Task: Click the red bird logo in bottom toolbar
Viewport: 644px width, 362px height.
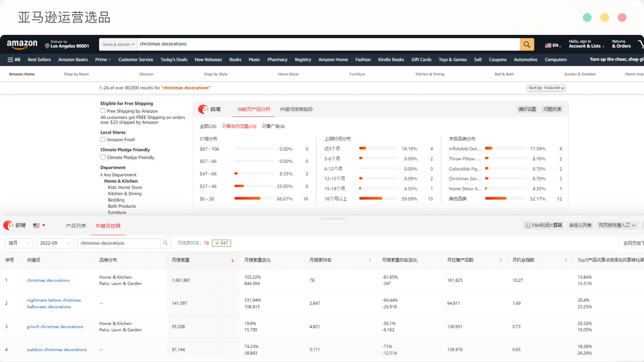Action: 8,225
